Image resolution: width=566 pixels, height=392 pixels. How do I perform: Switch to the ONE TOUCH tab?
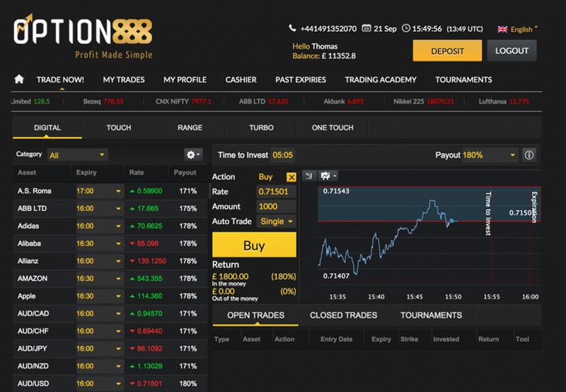tap(333, 128)
